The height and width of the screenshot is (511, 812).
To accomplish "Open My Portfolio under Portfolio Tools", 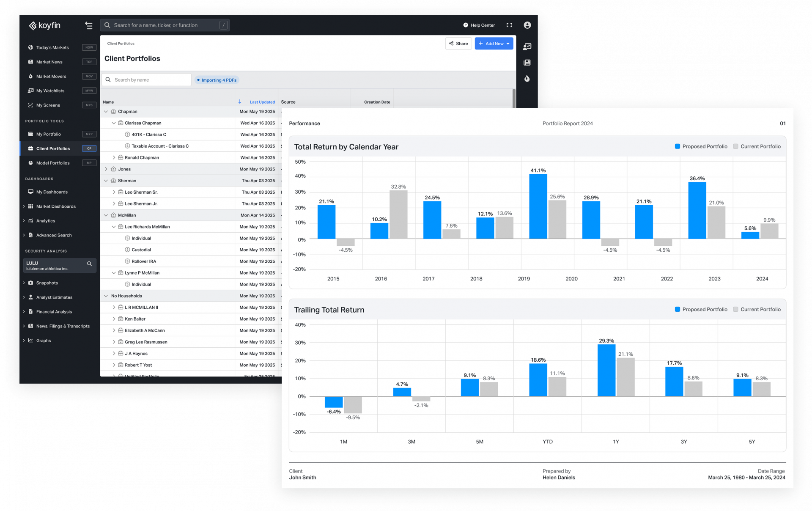I will tap(48, 134).
